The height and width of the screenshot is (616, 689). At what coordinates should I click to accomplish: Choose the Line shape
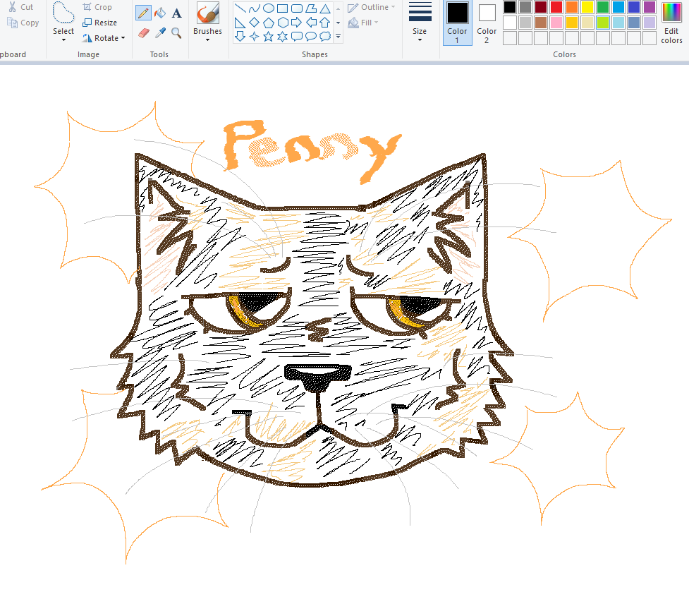pyautogui.click(x=240, y=8)
